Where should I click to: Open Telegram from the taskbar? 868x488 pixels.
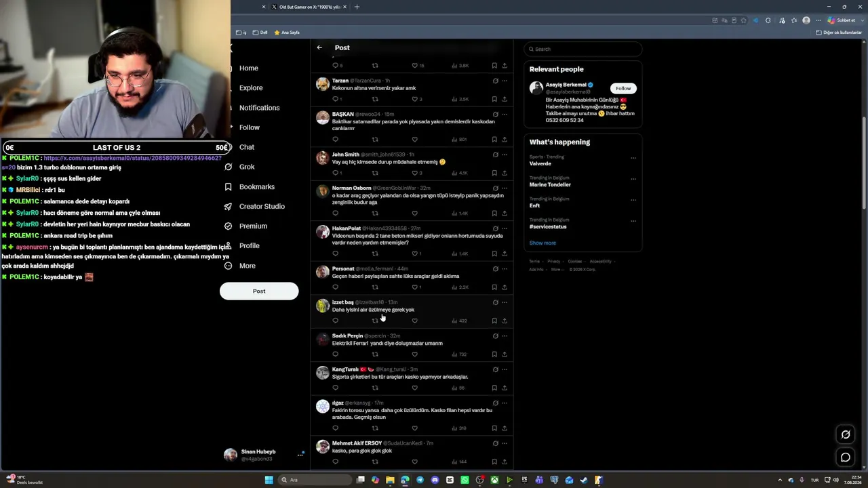420,480
